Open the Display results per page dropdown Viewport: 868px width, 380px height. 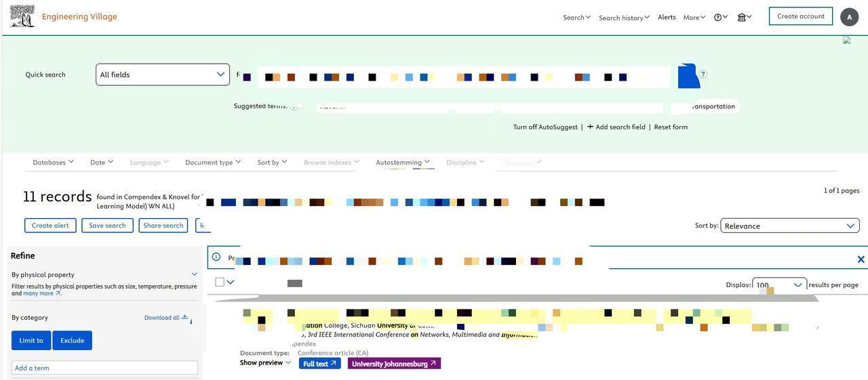pos(780,284)
